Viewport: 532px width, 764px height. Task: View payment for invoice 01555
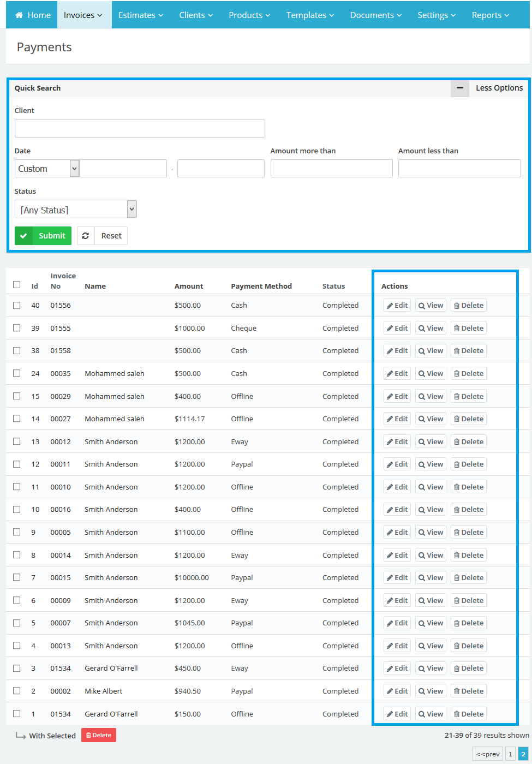click(431, 328)
